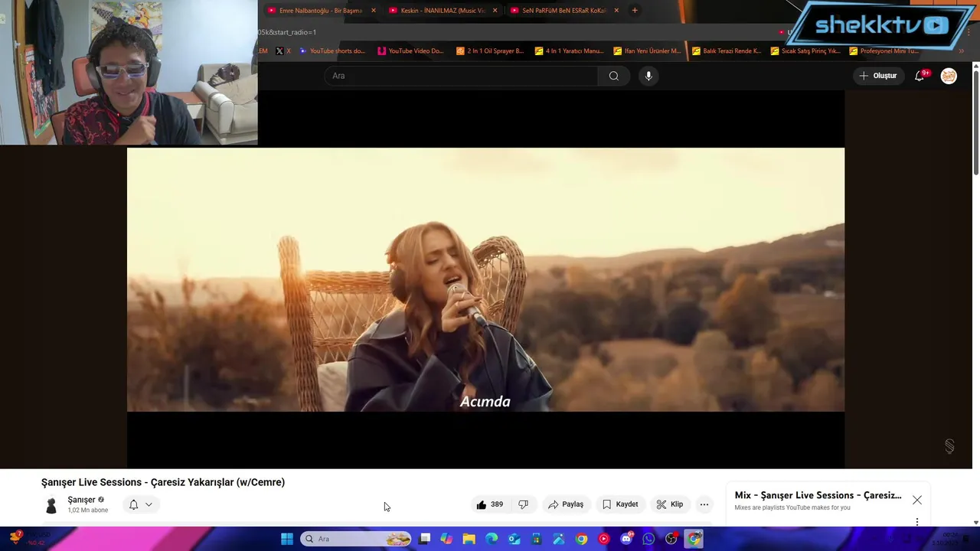
Task: Open 2 In 1 Oil Sprayer bookmark
Action: click(490, 51)
